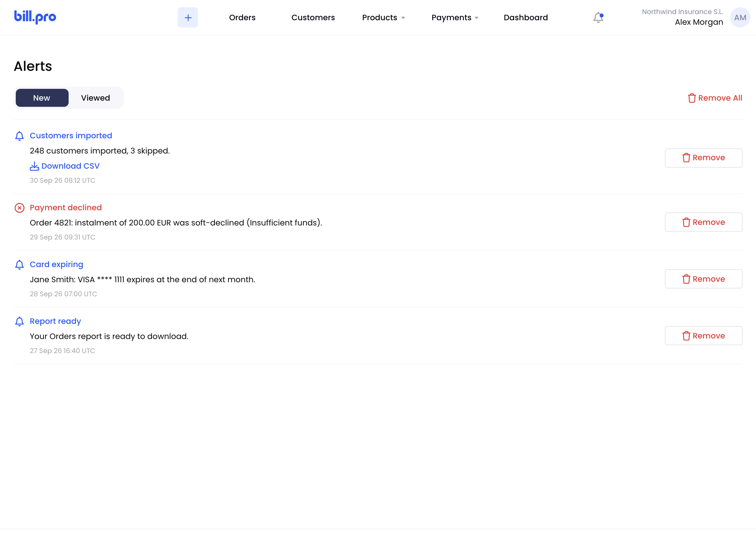
Task: Open the notifications bell in header
Action: tap(598, 17)
